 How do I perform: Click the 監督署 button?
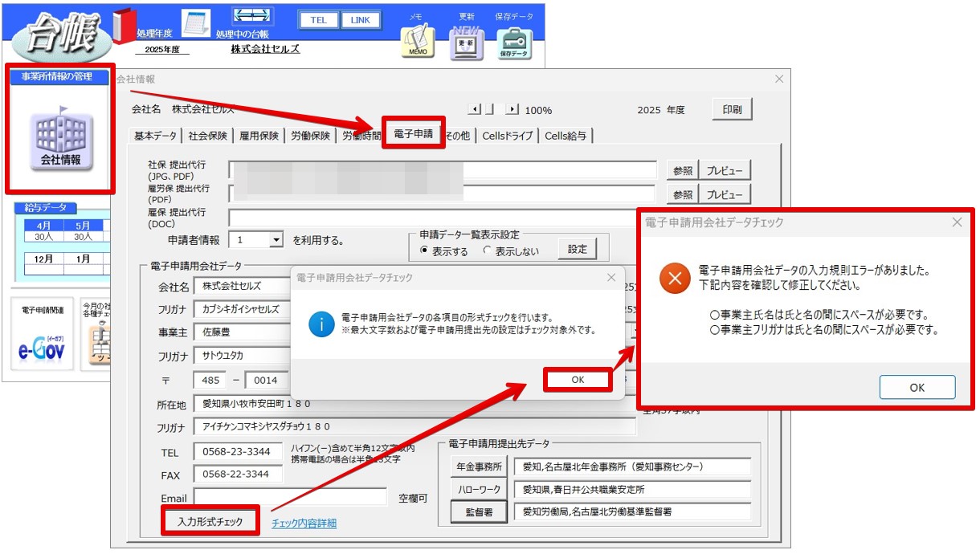click(480, 511)
